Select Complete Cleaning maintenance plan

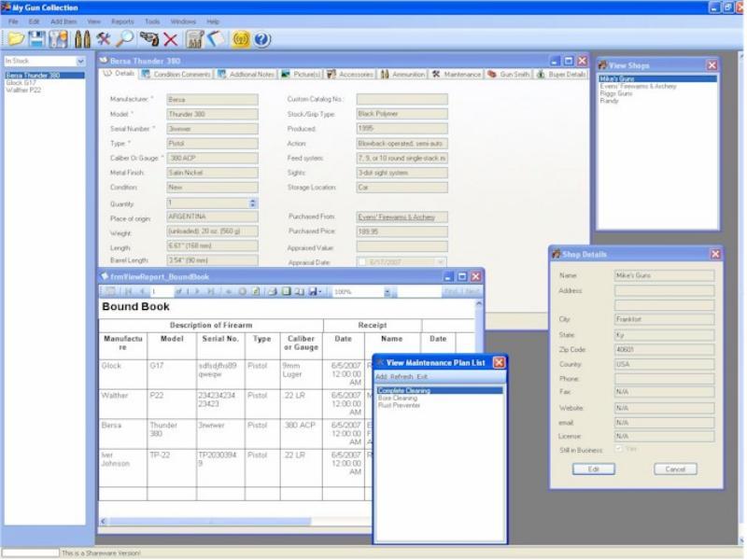pos(440,390)
